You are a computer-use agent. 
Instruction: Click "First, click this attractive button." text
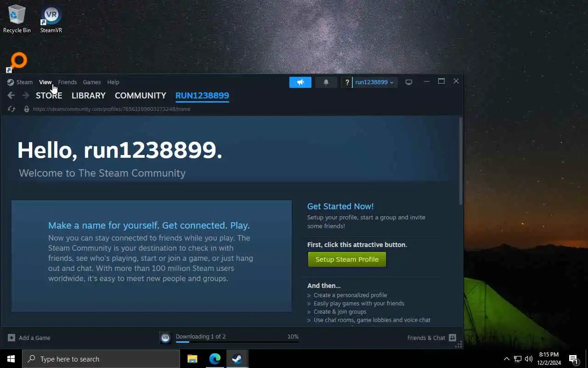[x=357, y=245]
